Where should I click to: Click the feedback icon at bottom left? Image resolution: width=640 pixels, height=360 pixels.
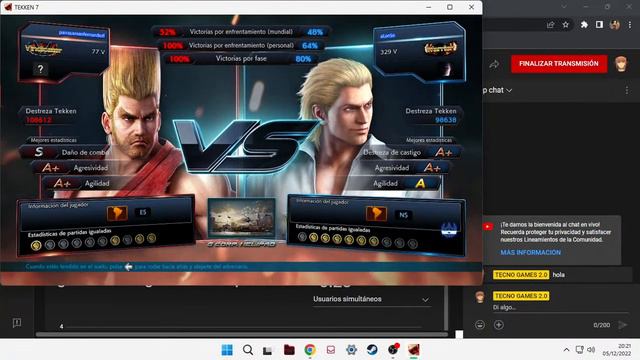tap(17, 323)
